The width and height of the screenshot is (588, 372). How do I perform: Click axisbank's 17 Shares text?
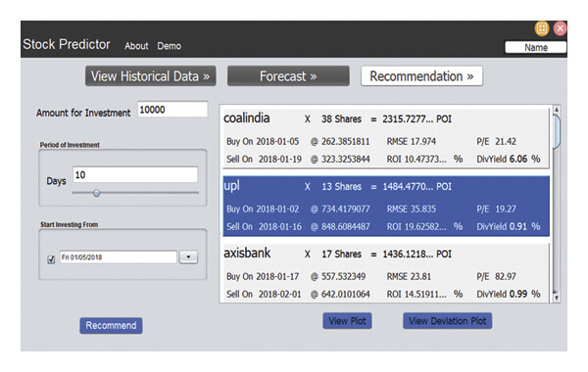click(x=341, y=254)
